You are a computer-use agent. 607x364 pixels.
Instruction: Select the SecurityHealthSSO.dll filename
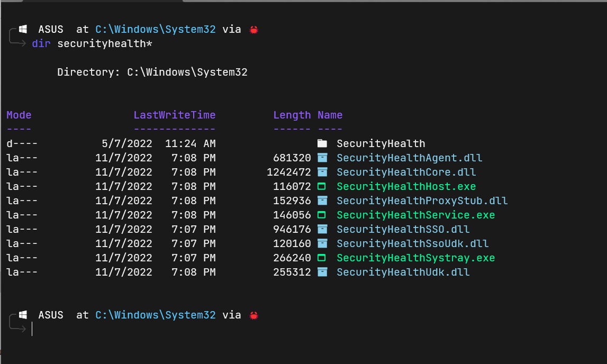pos(403,230)
